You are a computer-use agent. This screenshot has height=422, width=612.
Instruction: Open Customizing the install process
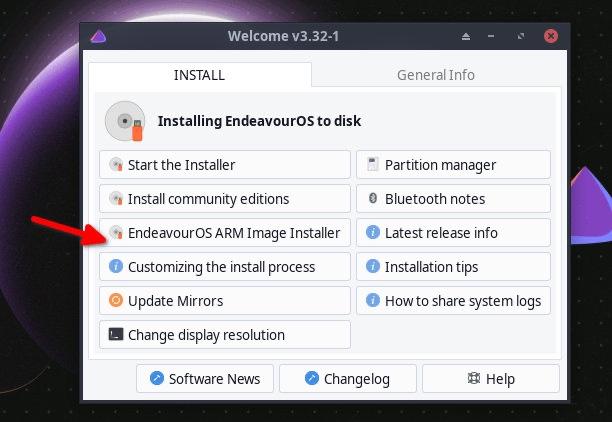pyautogui.click(x=225, y=267)
